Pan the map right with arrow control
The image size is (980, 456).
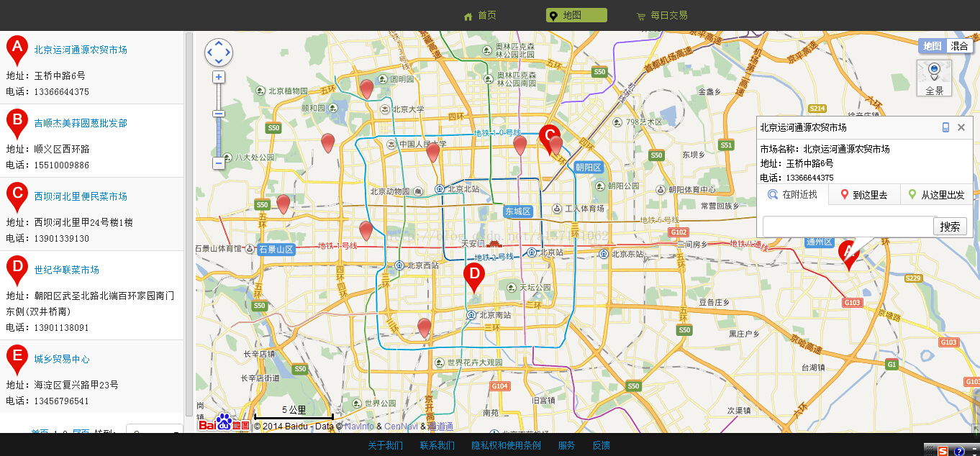[228, 53]
